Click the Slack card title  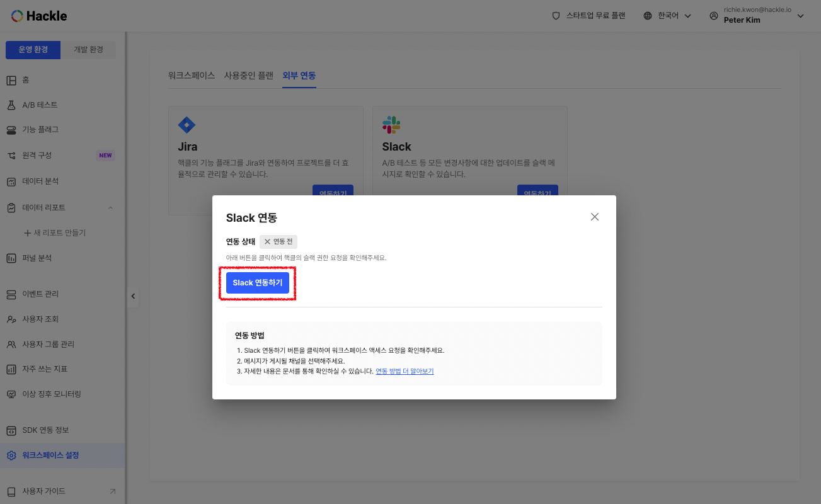[396, 147]
